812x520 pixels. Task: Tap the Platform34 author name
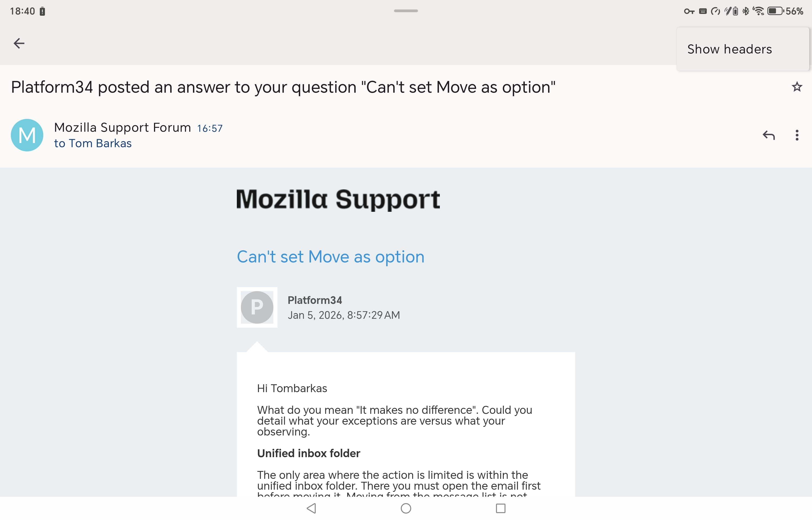click(315, 300)
